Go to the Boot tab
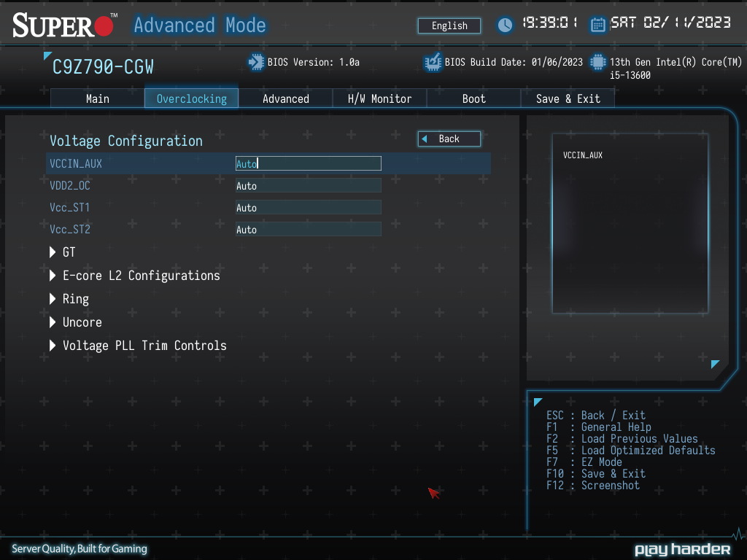The height and width of the screenshot is (560, 747). (x=473, y=98)
